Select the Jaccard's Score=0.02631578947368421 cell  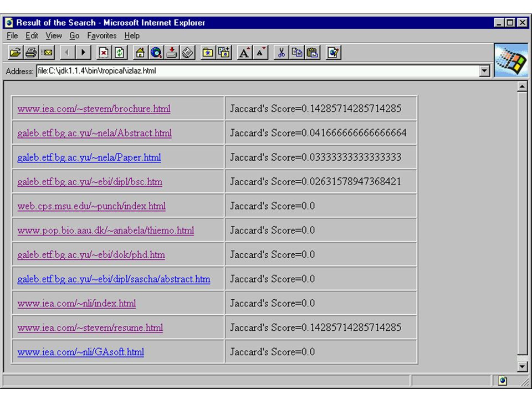pos(321,182)
